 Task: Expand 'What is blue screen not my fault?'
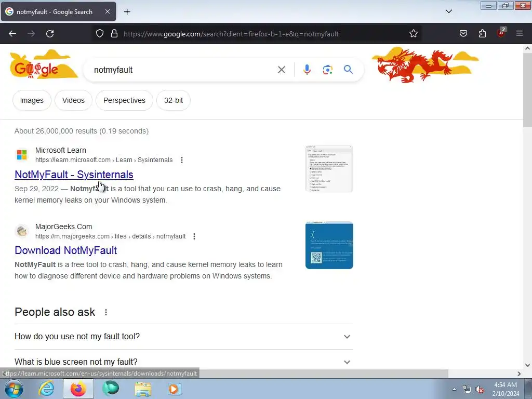[x=183, y=362]
